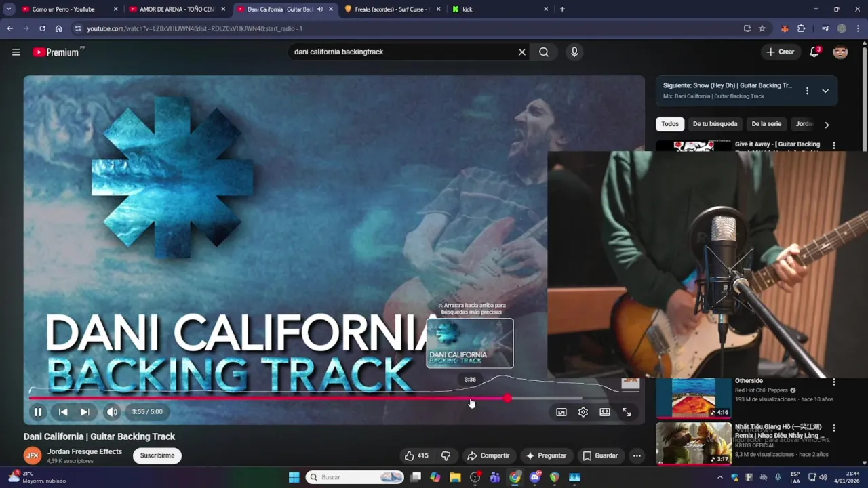Save video with Guardar button
This screenshot has height=488, width=868.
pos(601,456)
